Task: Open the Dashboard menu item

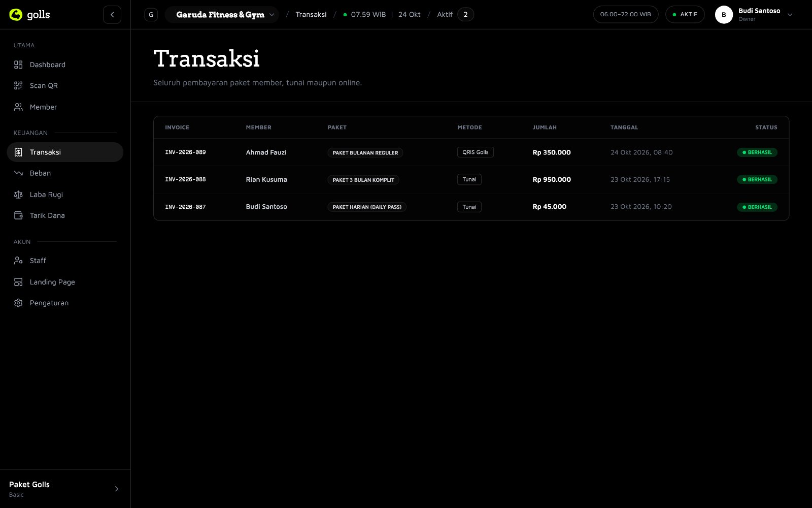Action: (x=65, y=65)
